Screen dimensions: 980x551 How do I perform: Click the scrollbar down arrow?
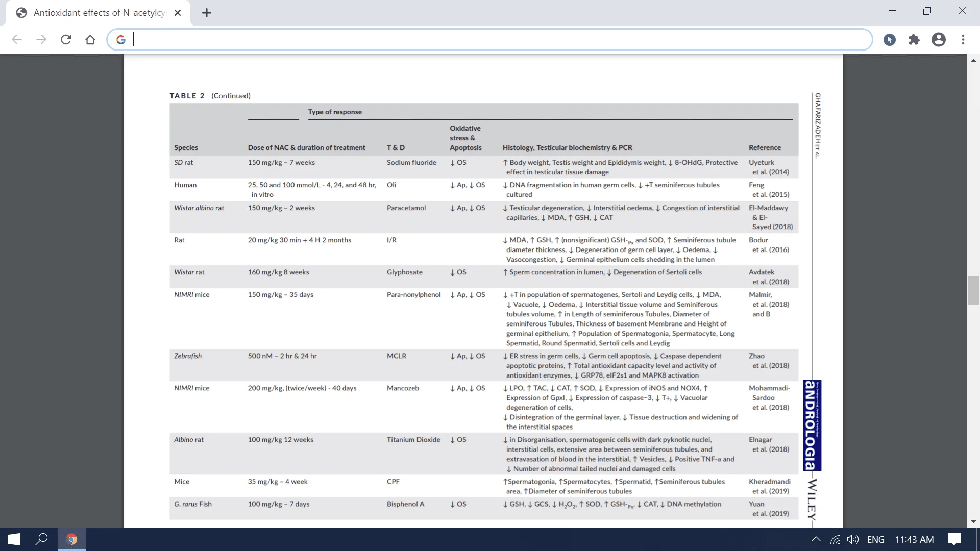(973, 521)
